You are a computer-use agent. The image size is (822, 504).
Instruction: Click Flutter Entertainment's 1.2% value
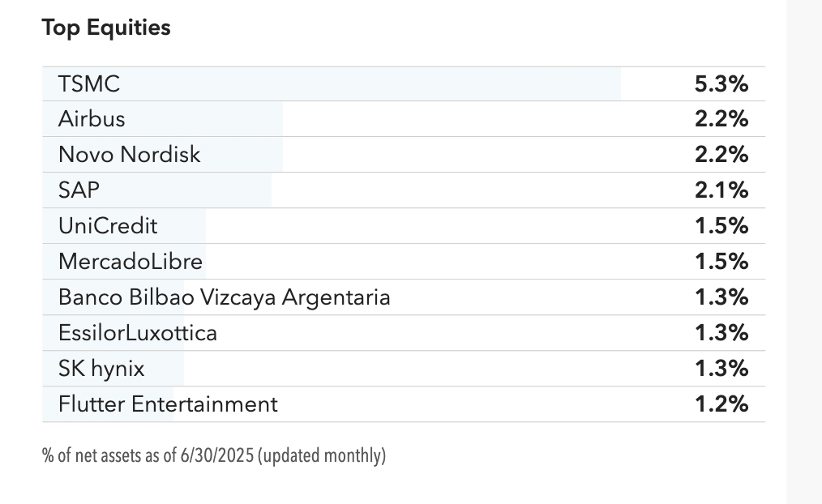(x=721, y=404)
